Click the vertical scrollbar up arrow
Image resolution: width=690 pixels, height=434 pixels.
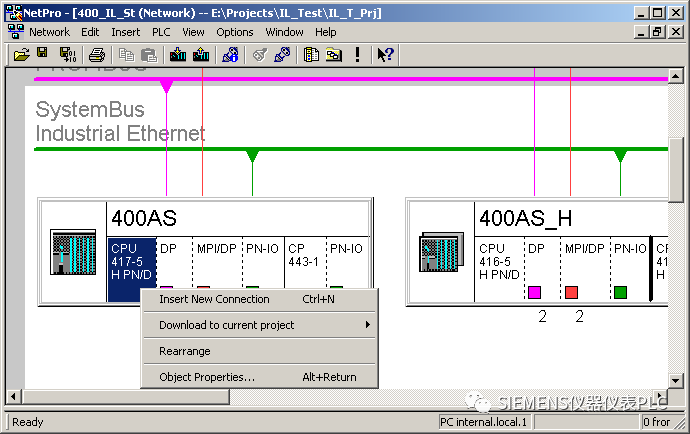(675, 77)
